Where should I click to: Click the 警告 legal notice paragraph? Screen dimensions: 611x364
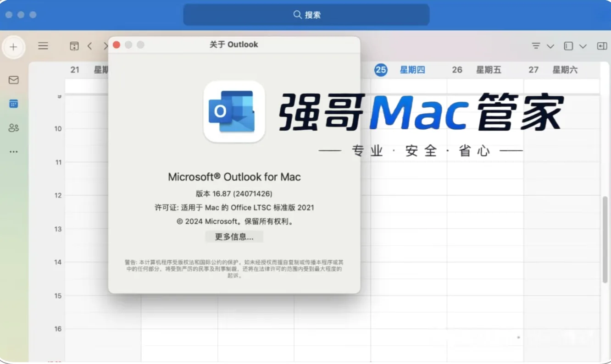pos(234,269)
